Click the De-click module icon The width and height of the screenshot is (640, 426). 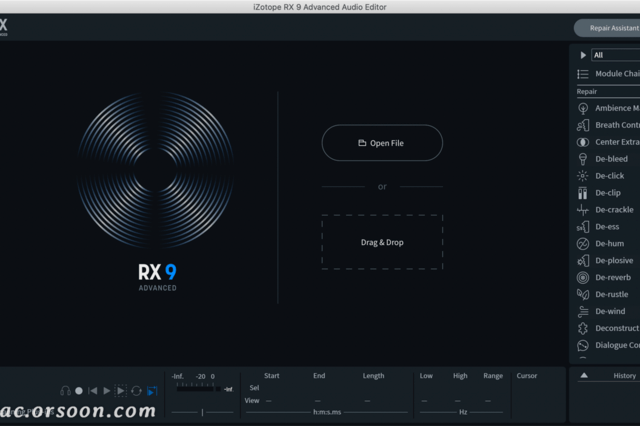pos(583,176)
